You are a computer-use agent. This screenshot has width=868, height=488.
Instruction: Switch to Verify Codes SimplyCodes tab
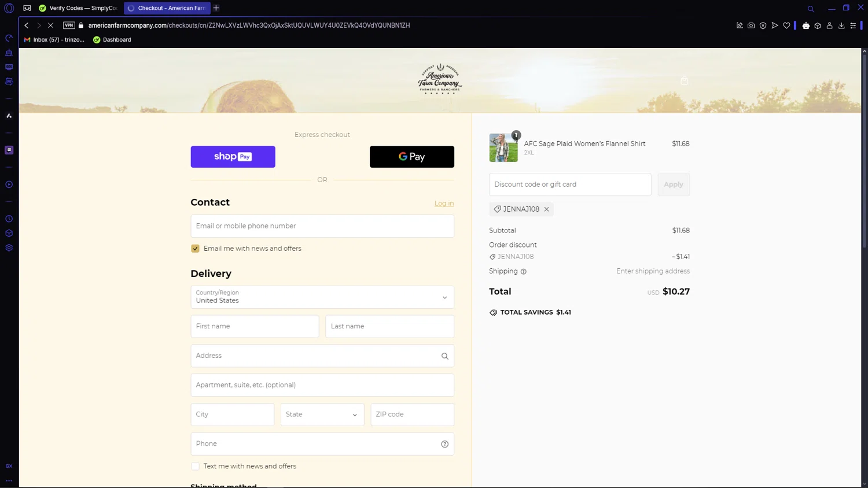click(78, 8)
